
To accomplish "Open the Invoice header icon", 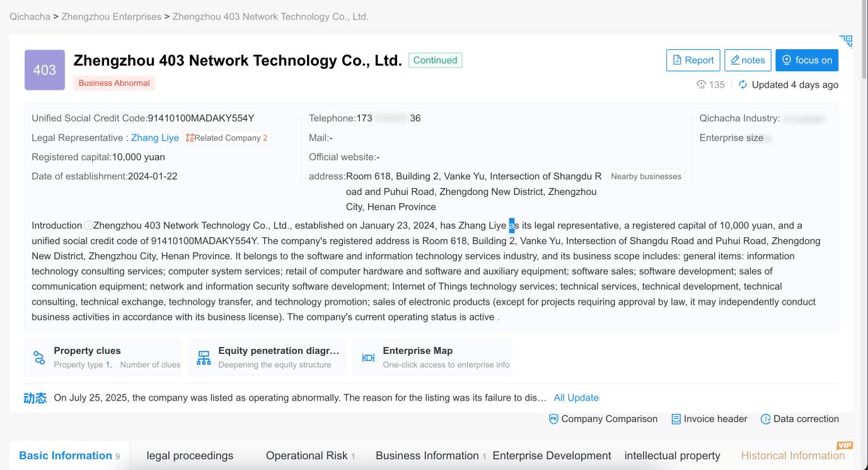I will click(676, 419).
